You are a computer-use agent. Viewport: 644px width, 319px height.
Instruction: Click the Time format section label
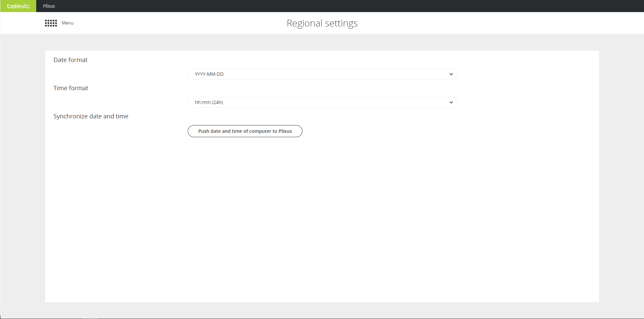click(x=71, y=88)
